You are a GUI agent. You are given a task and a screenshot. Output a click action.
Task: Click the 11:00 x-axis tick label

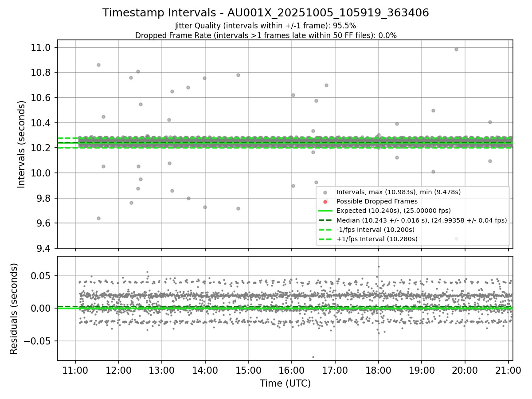75,370
